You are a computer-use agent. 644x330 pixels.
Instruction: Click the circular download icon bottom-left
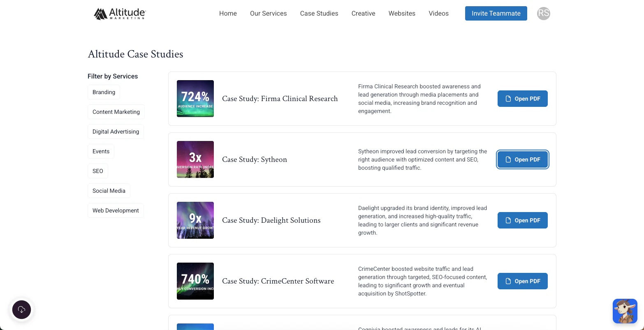[x=22, y=309]
